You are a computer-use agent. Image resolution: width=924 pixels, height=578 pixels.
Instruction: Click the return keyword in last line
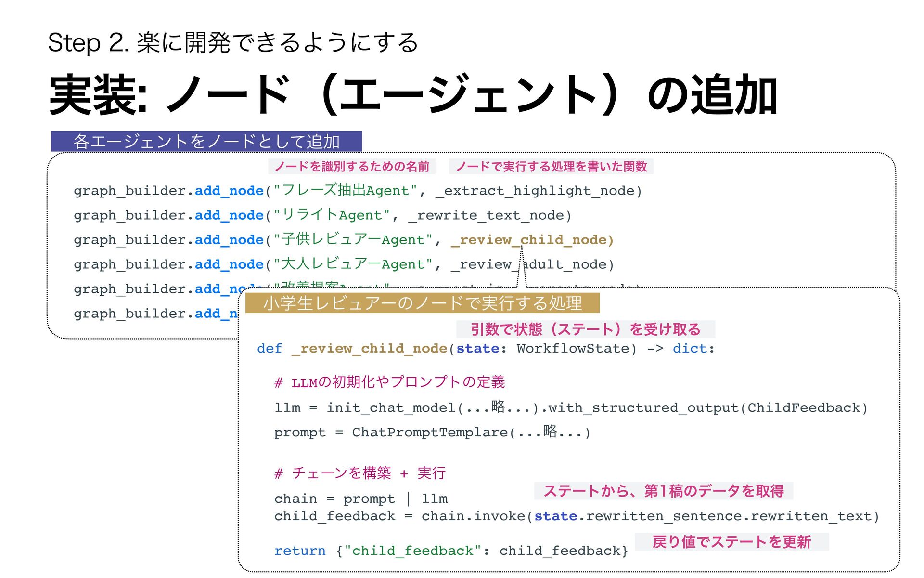[x=300, y=551]
